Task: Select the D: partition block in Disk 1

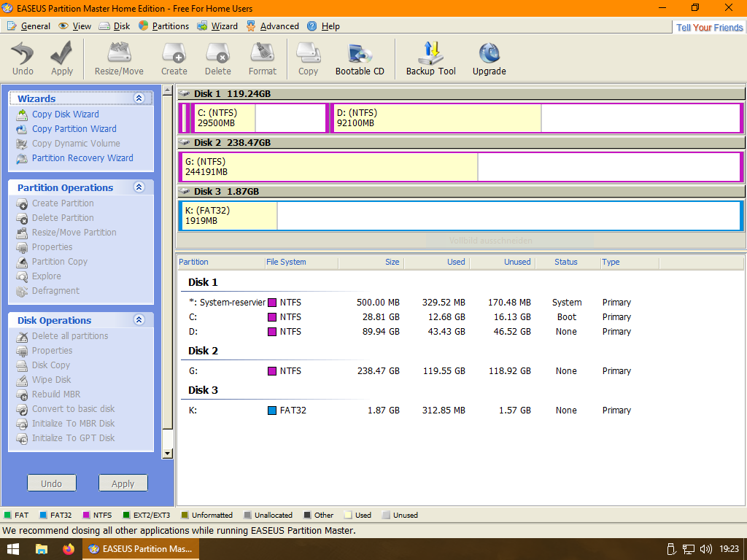Action: [x=536, y=118]
